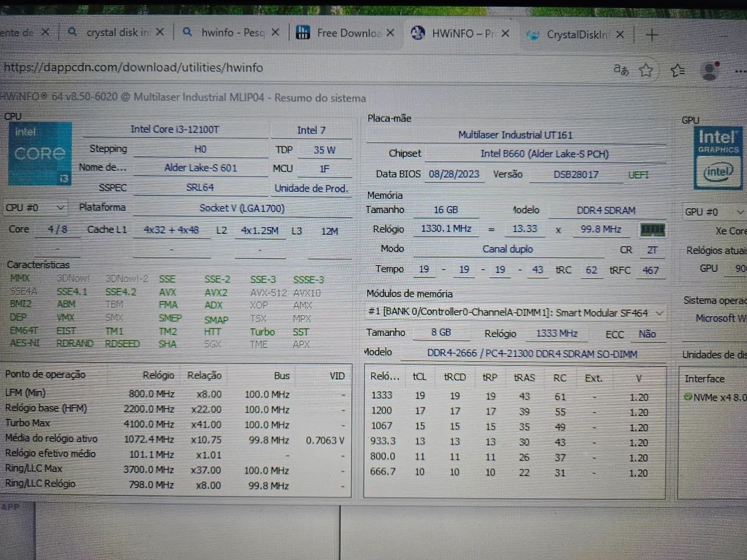The width and height of the screenshot is (747, 560).
Task: Click the Unidade de Prod. field
Action: pos(311,188)
